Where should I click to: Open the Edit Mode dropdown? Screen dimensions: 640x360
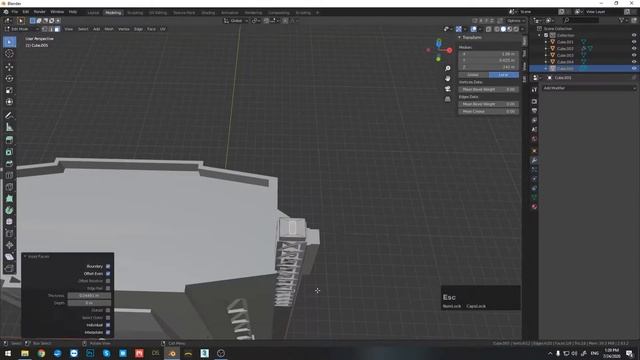coord(21,29)
